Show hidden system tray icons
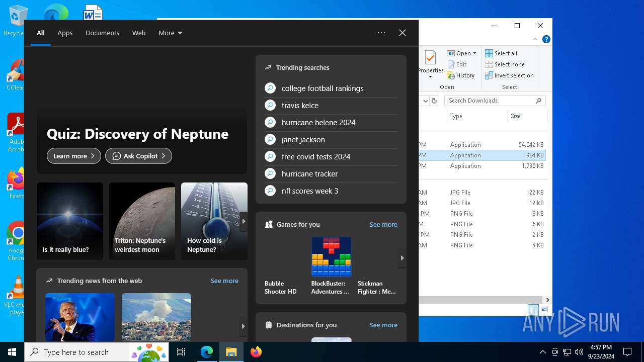The image size is (644, 362). [x=542, y=352]
